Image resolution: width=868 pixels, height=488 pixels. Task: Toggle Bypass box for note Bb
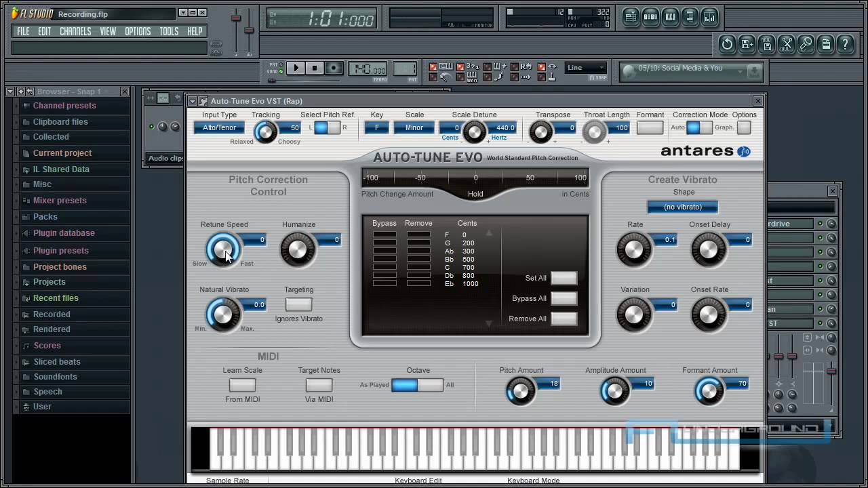pos(384,259)
